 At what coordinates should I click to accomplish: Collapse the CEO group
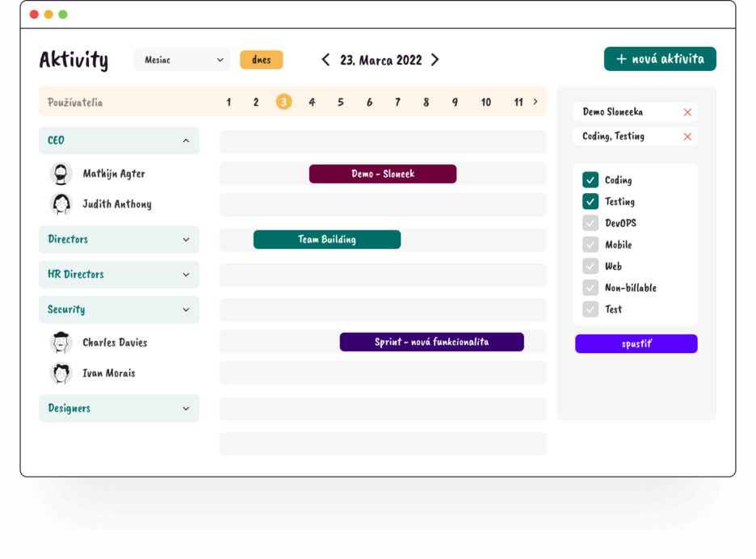186,141
